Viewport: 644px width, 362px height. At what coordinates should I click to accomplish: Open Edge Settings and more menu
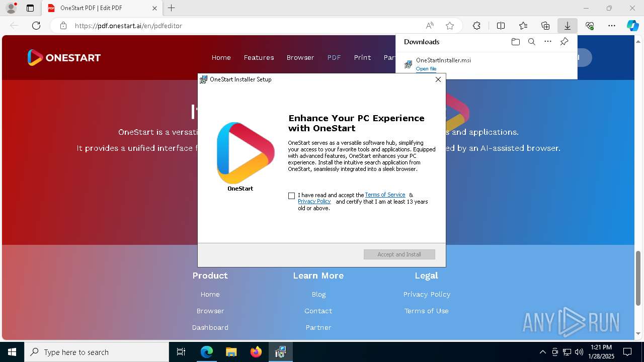(x=612, y=26)
